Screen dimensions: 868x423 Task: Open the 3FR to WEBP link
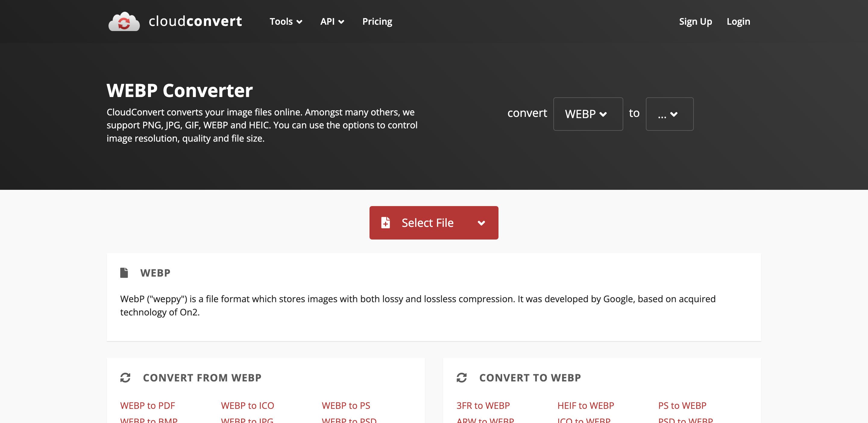[x=483, y=405]
